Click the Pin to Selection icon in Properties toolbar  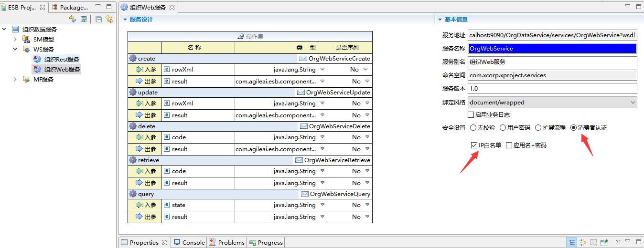coord(604,242)
